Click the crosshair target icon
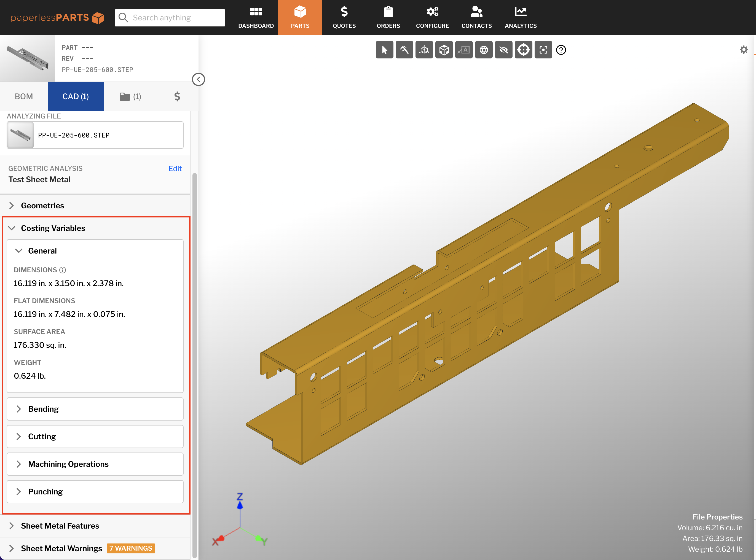Screen dimensions: 756x560 click(x=523, y=50)
